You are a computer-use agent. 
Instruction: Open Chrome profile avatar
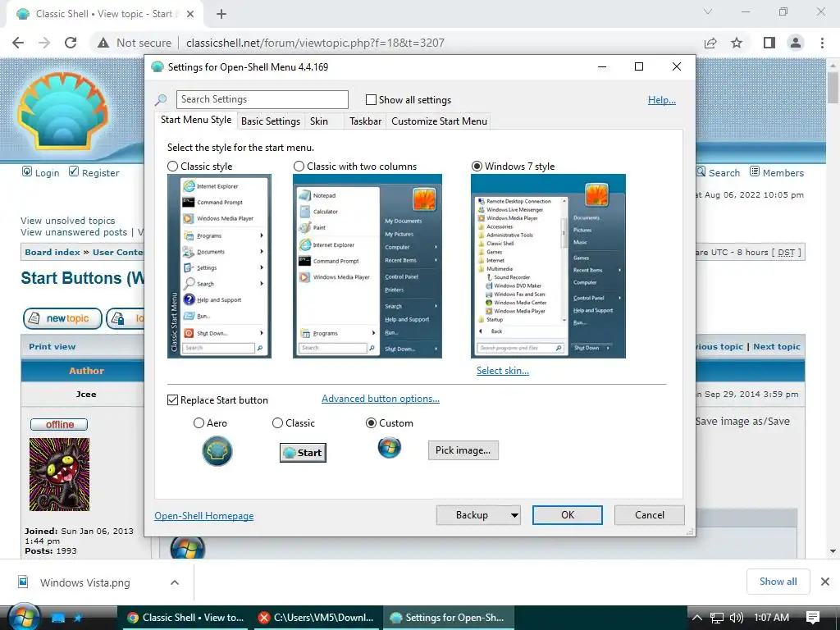click(x=796, y=43)
